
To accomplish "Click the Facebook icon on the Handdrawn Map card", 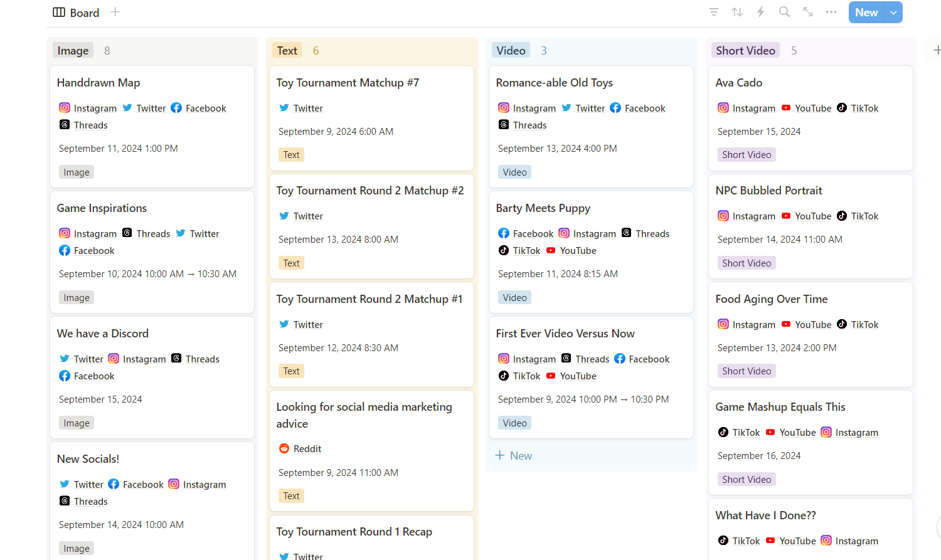I will pyautogui.click(x=176, y=108).
